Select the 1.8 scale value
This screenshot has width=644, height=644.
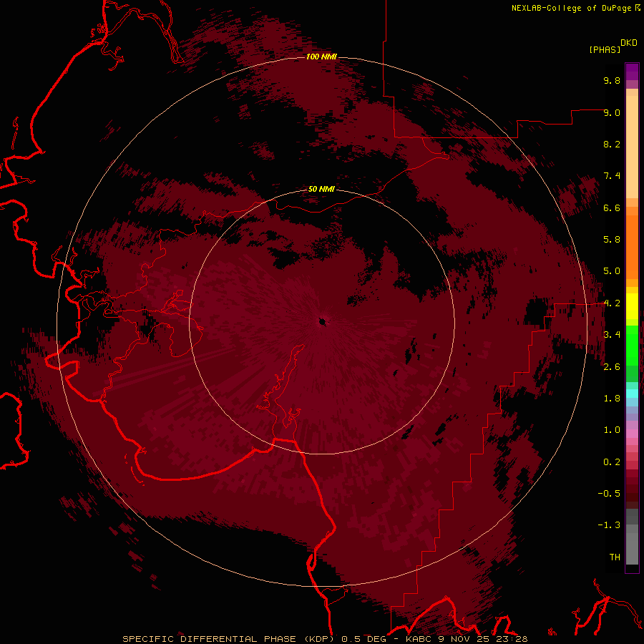point(612,399)
